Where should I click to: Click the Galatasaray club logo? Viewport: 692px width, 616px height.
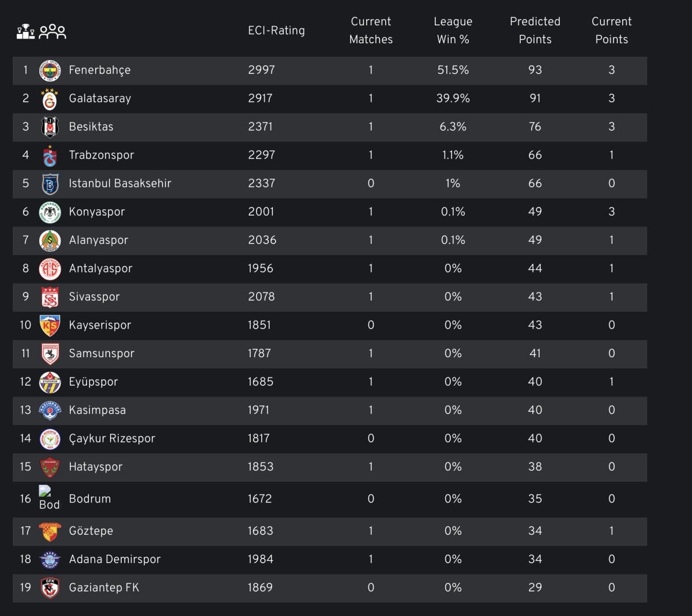tap(50, 99)
